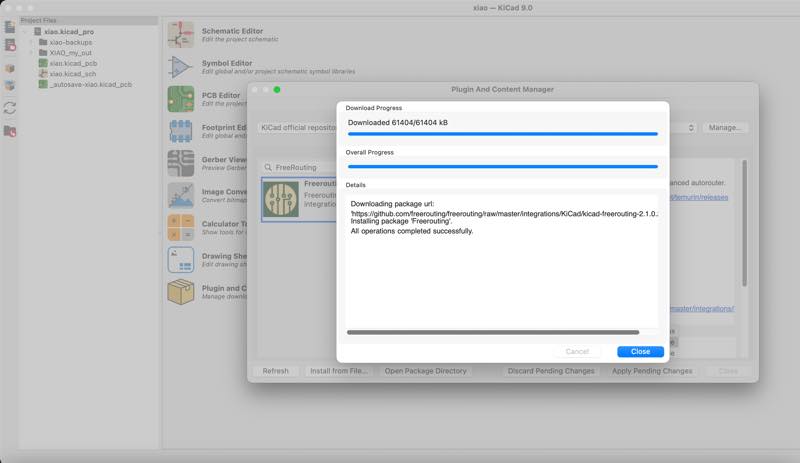Open the KiCad official repository dropdown
The image size is (800, 463).
click(x=477, y=128)
